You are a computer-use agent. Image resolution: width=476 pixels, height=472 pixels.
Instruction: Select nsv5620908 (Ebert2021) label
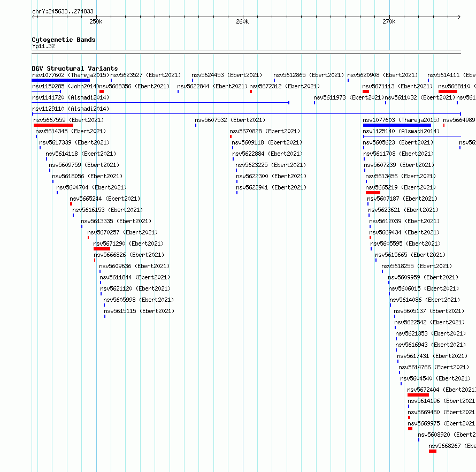tap(382, 75)
